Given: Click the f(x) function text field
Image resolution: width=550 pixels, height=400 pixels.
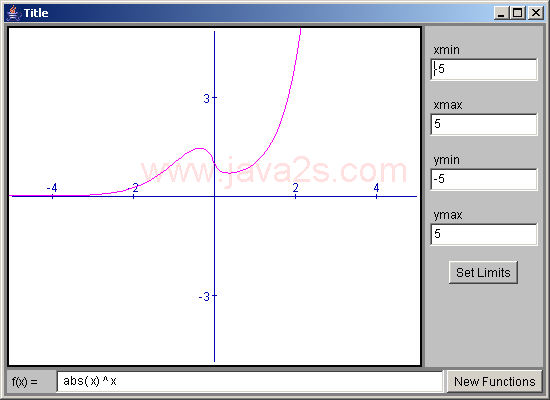Looking at the screenshot, I should pos(250,381).
